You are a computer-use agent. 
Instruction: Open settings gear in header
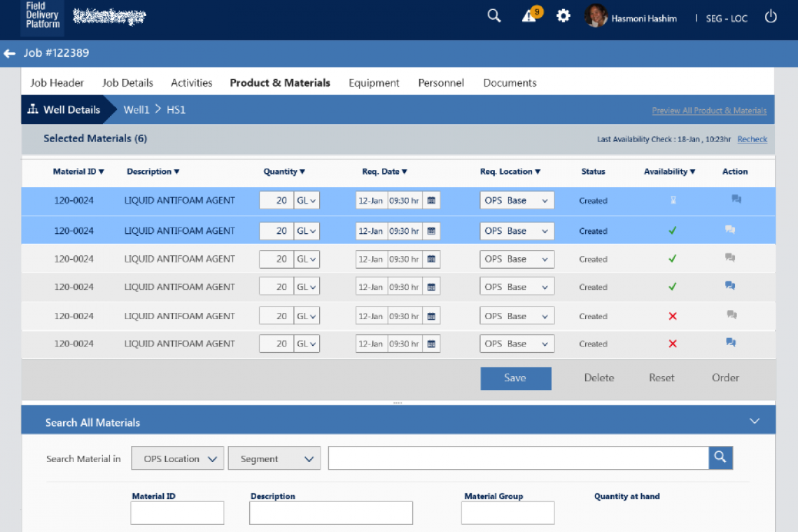563,16
